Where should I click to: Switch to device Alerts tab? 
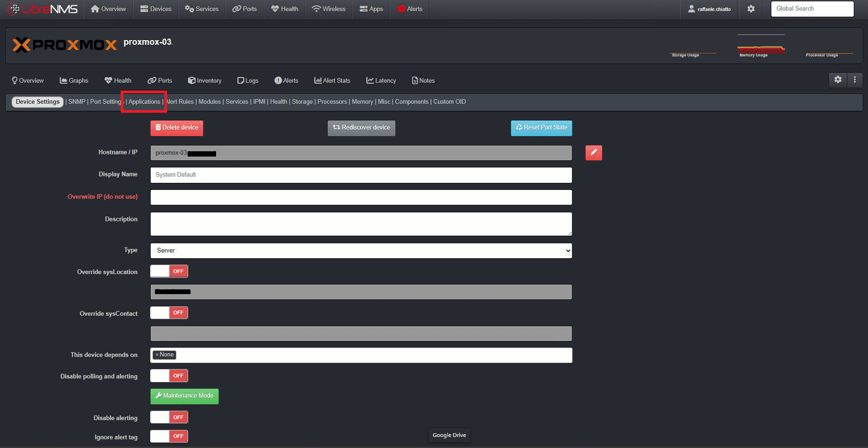(x=287, y=81)
